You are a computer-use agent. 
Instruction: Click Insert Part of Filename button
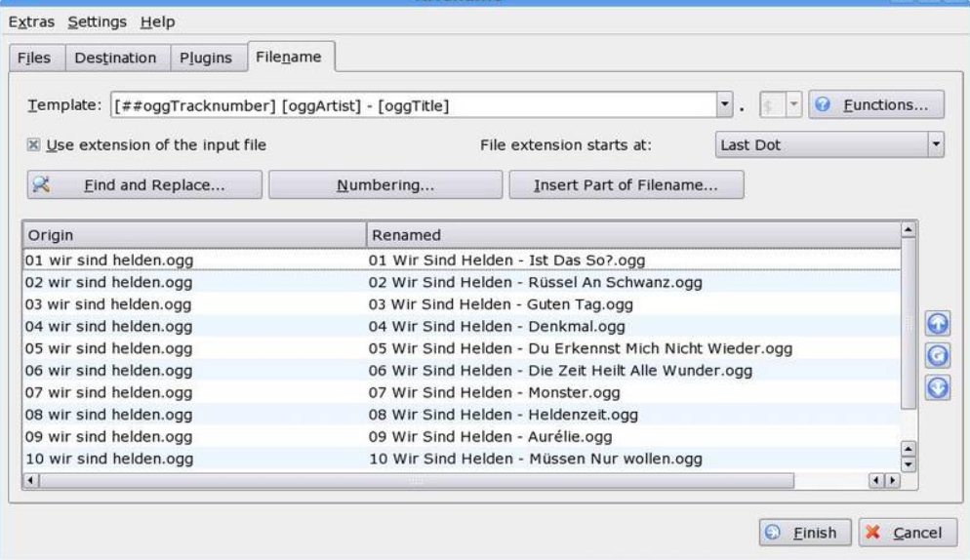point(626,185)
